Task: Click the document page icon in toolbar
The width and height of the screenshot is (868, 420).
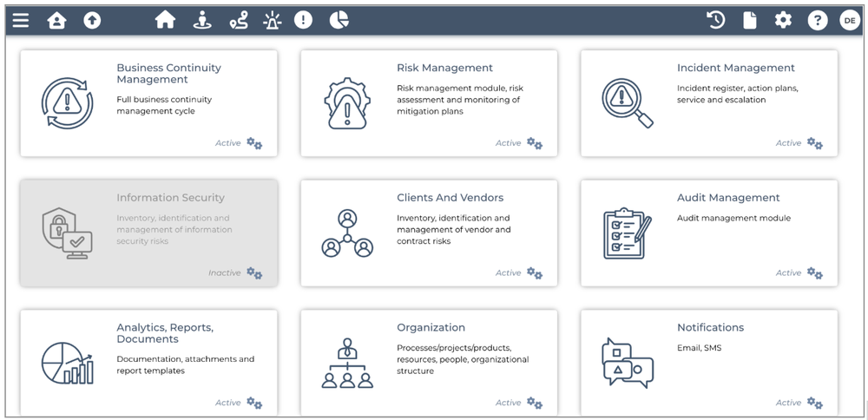Action: [750, 20]
